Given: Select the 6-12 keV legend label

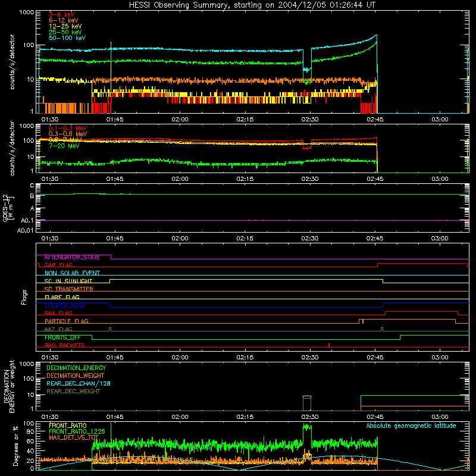Looking at the screenshot, I should [63, 20].
